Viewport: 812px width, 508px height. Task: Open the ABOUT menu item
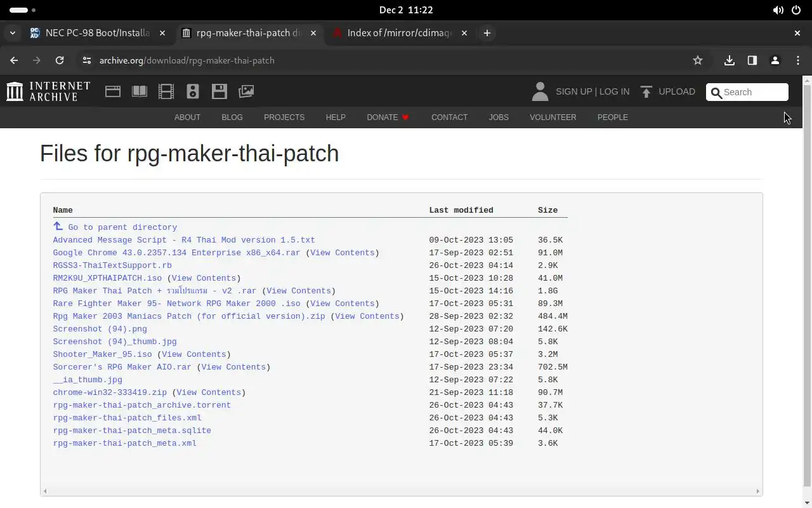[x=187, y=117]
